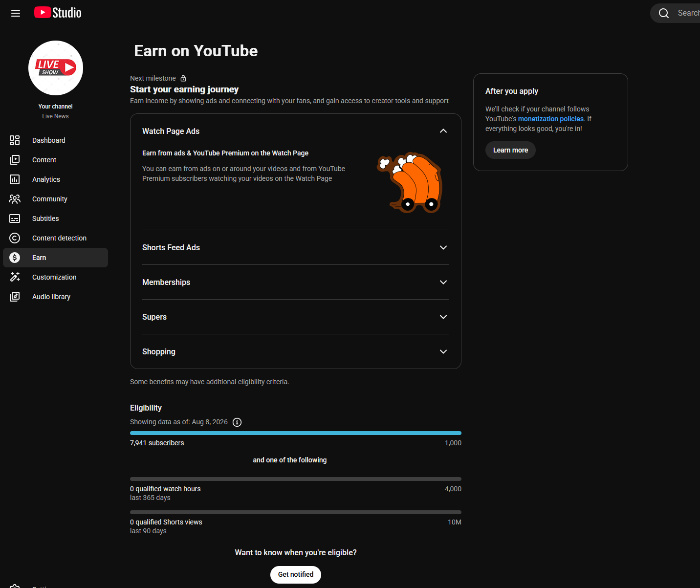Click the orange popcorn cart illustration
The width and height of the screenshot is (700, 588).
pos(410,182)
